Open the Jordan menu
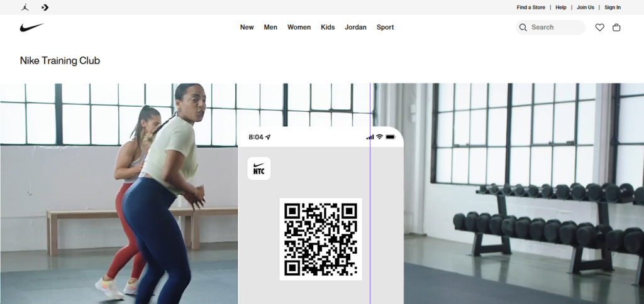644x304 pixels. [355, 28]
